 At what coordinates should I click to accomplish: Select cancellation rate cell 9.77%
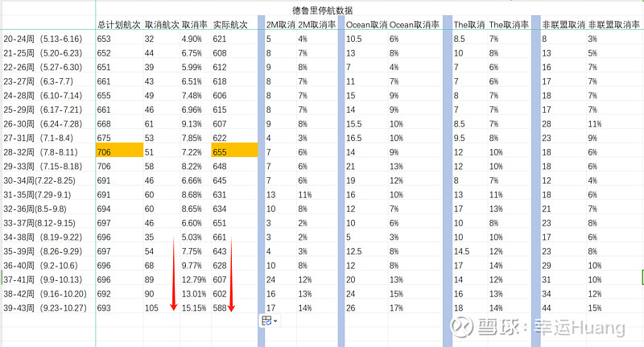tap(192, 265)
